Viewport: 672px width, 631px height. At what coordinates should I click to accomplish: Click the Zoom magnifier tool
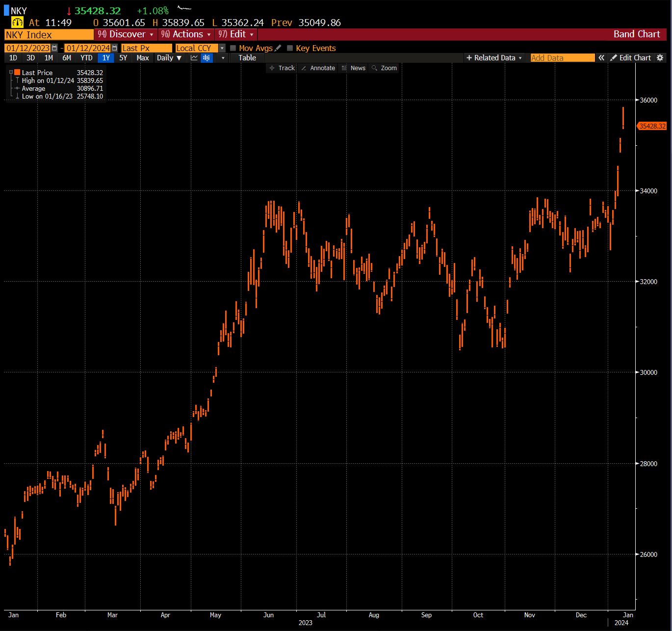point(384,68)
